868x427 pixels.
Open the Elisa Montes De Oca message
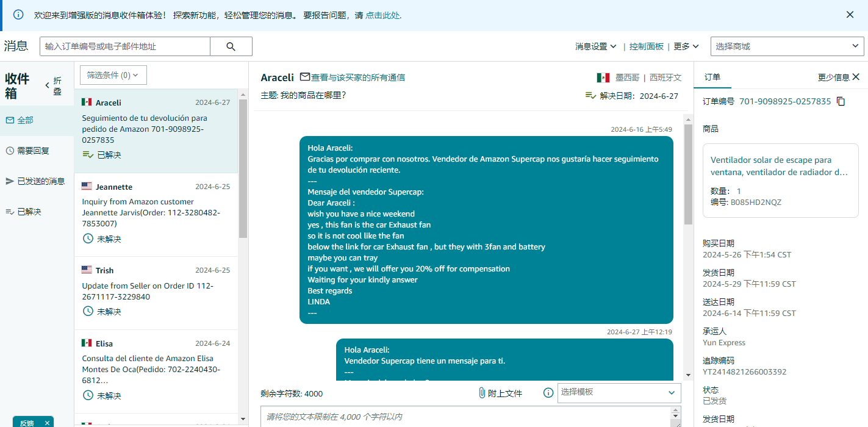[x=156, y=371]
